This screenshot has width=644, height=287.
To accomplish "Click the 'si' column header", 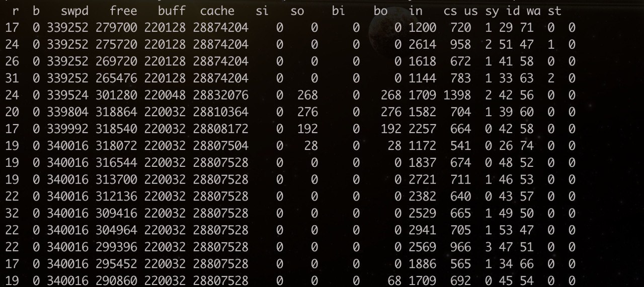I will (x=262, y=11).
